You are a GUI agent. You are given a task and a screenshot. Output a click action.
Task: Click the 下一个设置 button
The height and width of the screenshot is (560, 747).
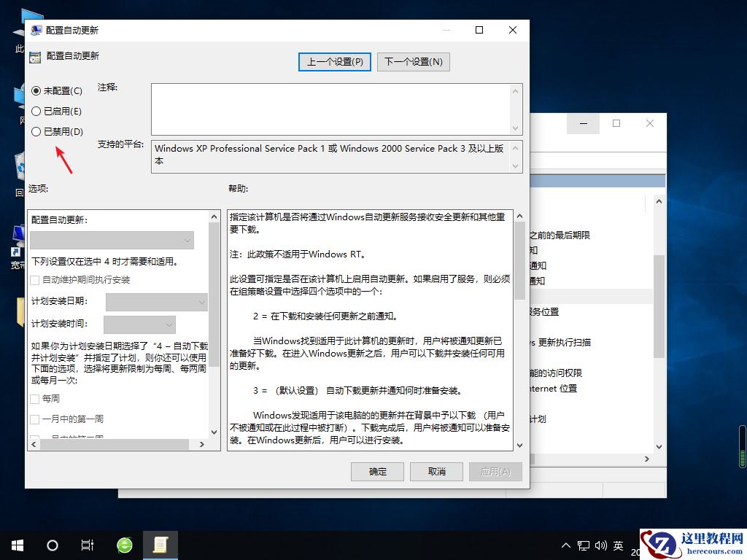click(x=413, y=61)
